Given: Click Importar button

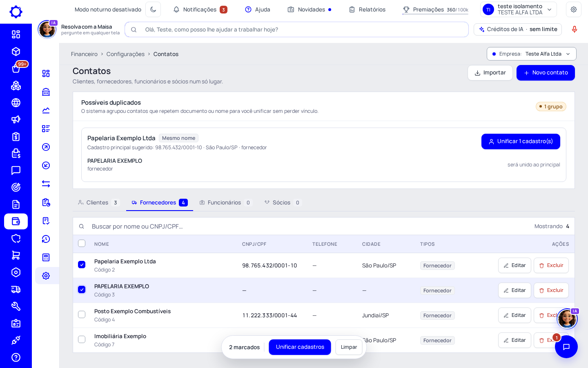Looking at the screenshot, I should pos(490,73).
